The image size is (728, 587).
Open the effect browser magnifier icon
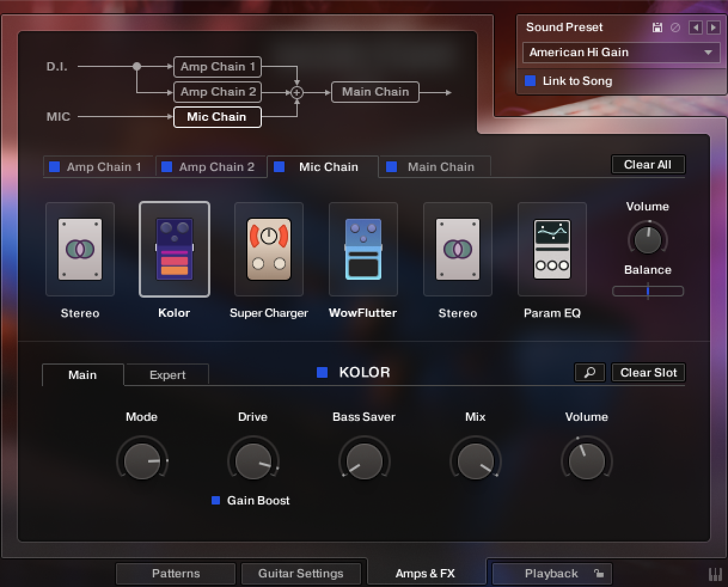[x=589, y=372]
